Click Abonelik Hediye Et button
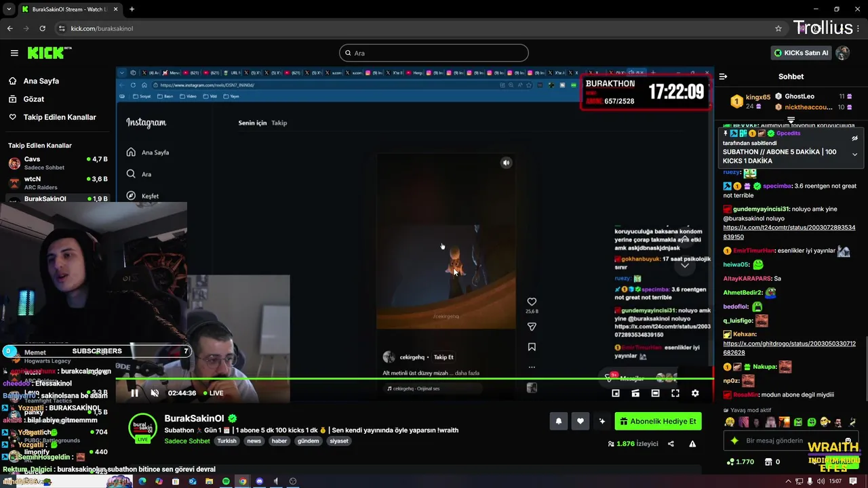This screenshot has height=488, width=868. [x=658, y=421]
